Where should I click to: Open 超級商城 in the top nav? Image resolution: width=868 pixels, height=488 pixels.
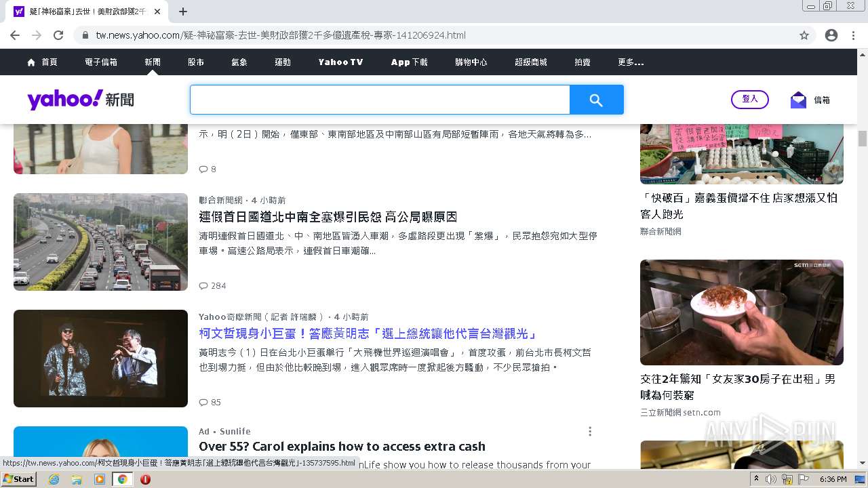pyautogui.click(x=531, y=62)
